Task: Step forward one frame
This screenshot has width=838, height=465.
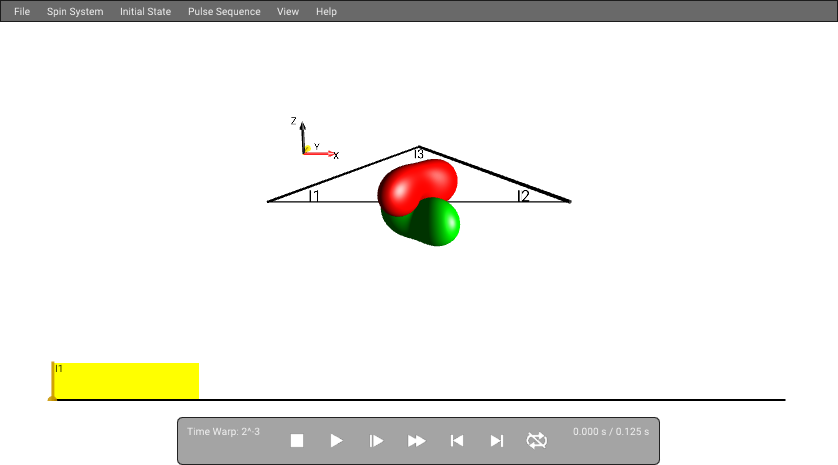Action: click(x=376, y=441)
